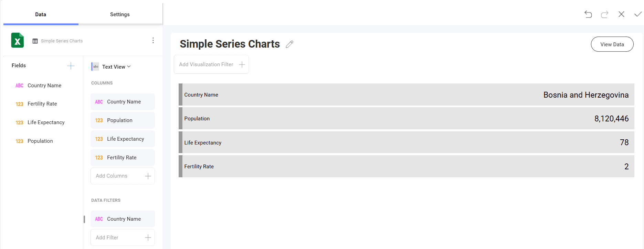The image size is (644, 249).
Task: Switch to the Settings tab
Action: pyautogui.click(x=120, y=14)
